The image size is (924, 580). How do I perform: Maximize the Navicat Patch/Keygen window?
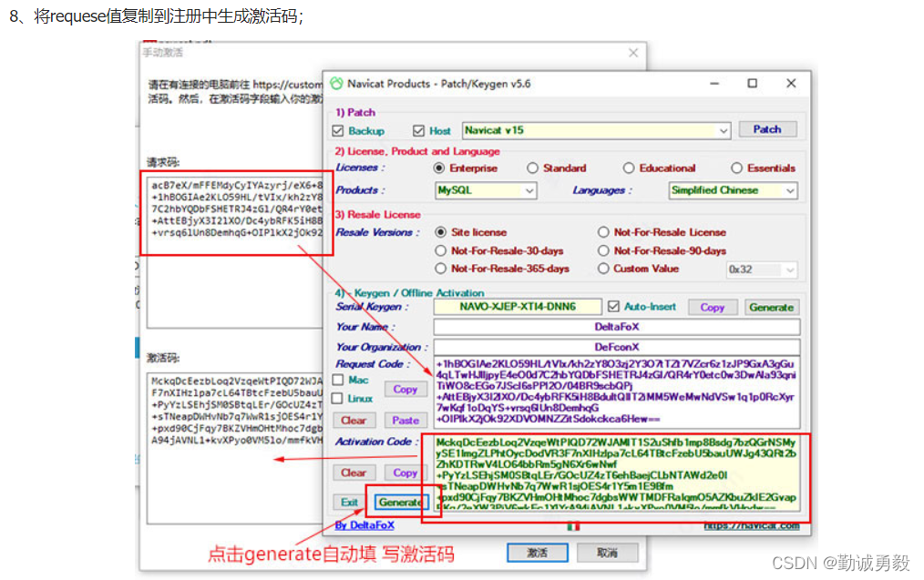pos(753,84)
